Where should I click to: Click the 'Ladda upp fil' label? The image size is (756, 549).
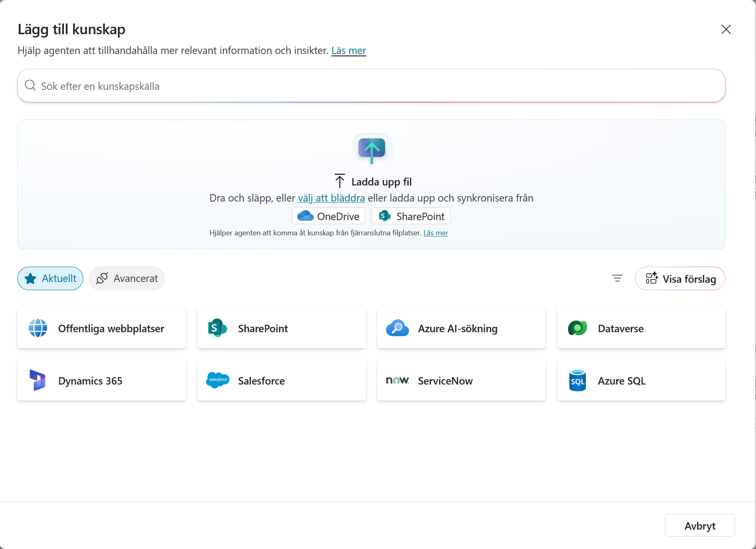pos(382,182)
